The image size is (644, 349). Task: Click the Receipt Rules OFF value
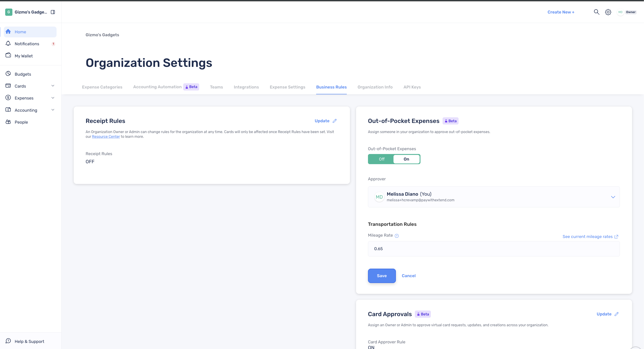click(90, 162)
